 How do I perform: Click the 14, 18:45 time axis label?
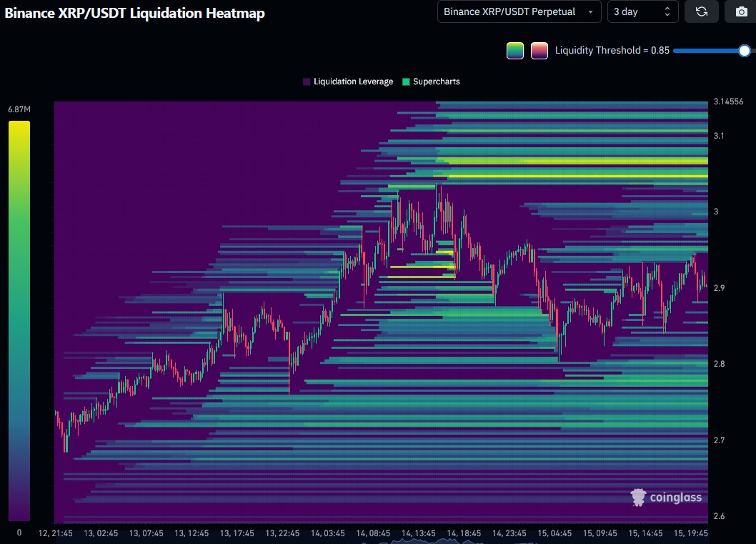tap(464, 533)
